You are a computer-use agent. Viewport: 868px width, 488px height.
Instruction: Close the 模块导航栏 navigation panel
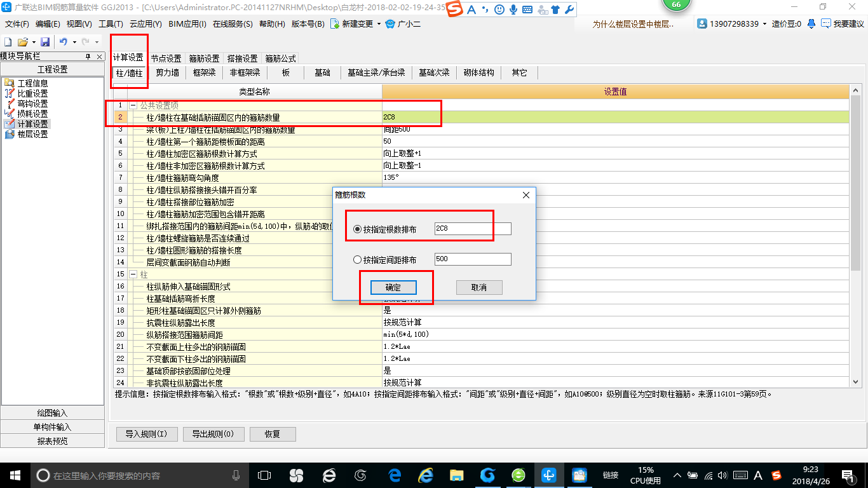tap(100, 57)
